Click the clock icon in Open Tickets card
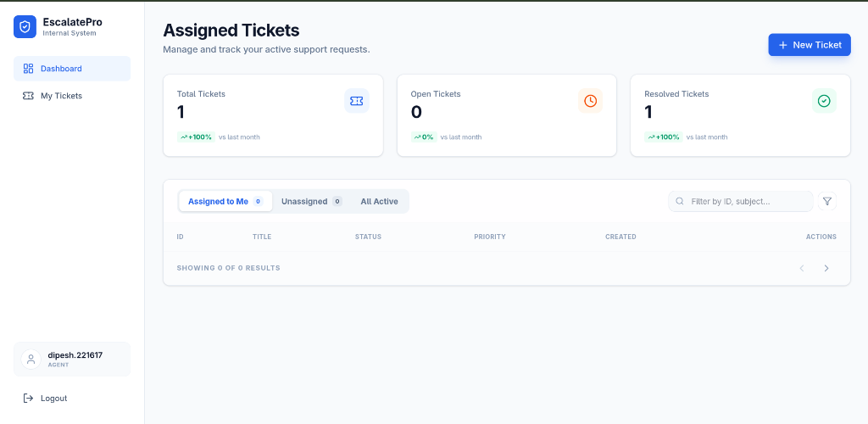Viewport: 868px width, 424px height. click(x=591, y=101)
